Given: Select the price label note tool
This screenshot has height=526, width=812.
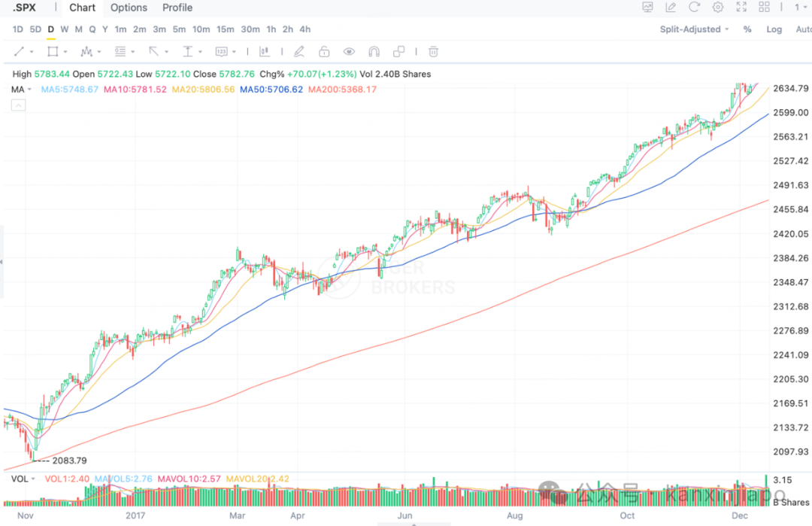Looking at the screenshot, I should (x=222, y=51).
